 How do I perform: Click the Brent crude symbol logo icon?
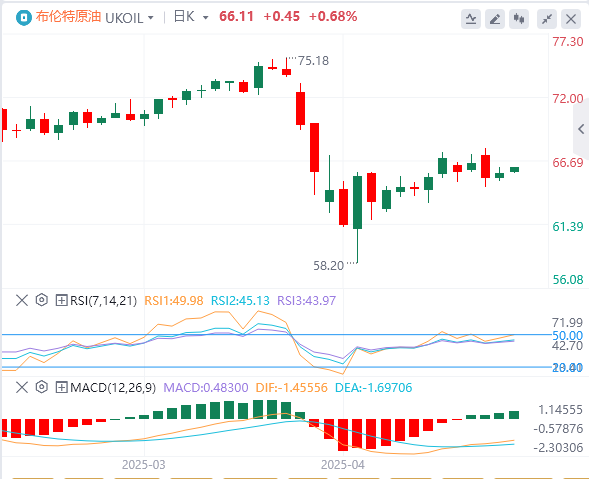tap(23, 18)
